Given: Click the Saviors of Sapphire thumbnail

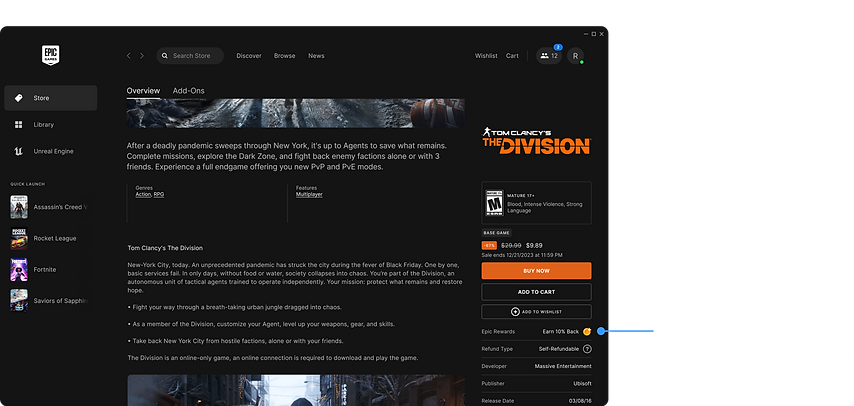Looking at the screenshot, I should coord(19,301).
